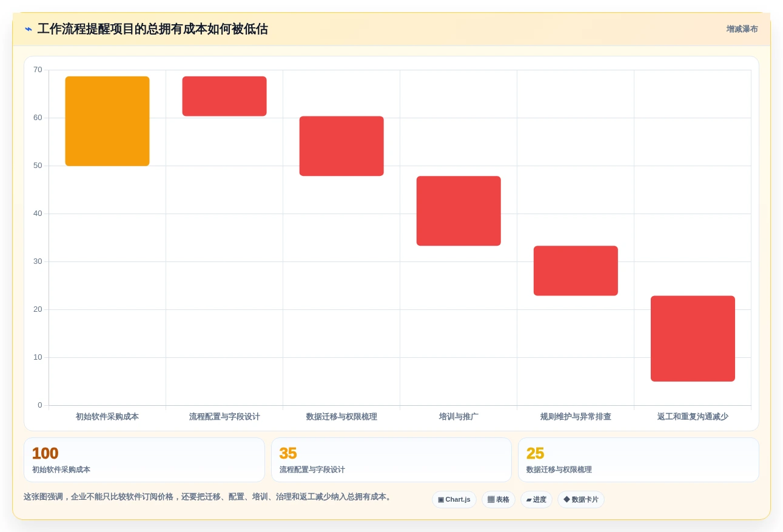783x532 pixels.
Task: Click the x-axis label 初始软件采购成本
Action: coord(107,417)
